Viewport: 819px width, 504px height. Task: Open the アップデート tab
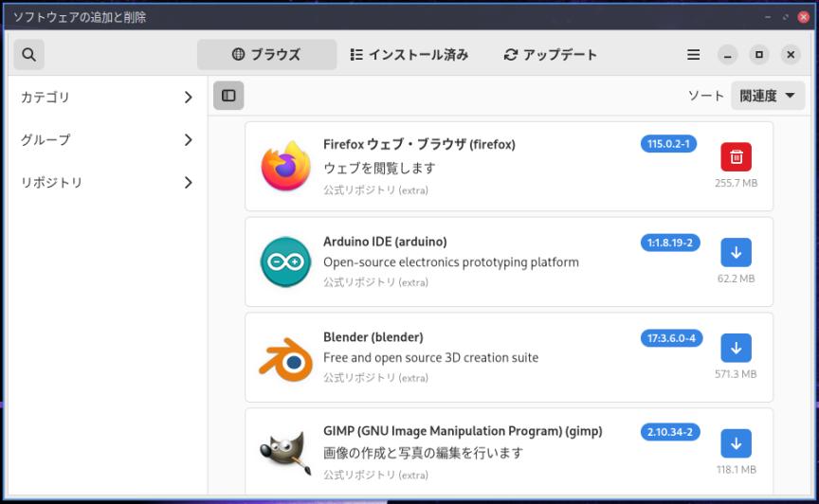point(550,54)
